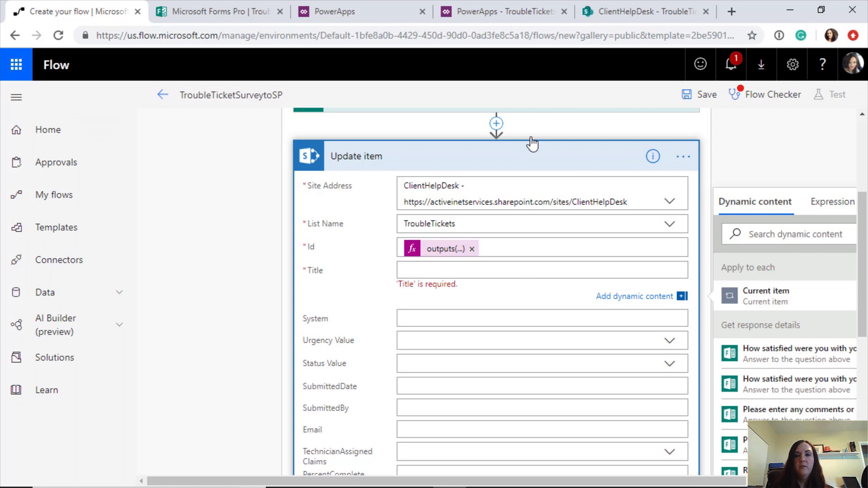Show info for the Update item action
Viewport: 868px width, 488px height.
(653, 156)
